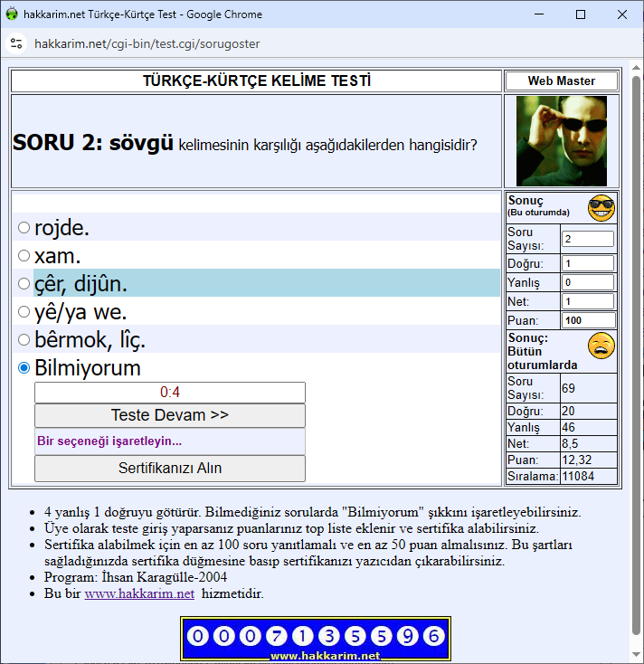The image size is (644, 664).
Task: Click the Soru Sayısı input field
Action: click(587, 239)
